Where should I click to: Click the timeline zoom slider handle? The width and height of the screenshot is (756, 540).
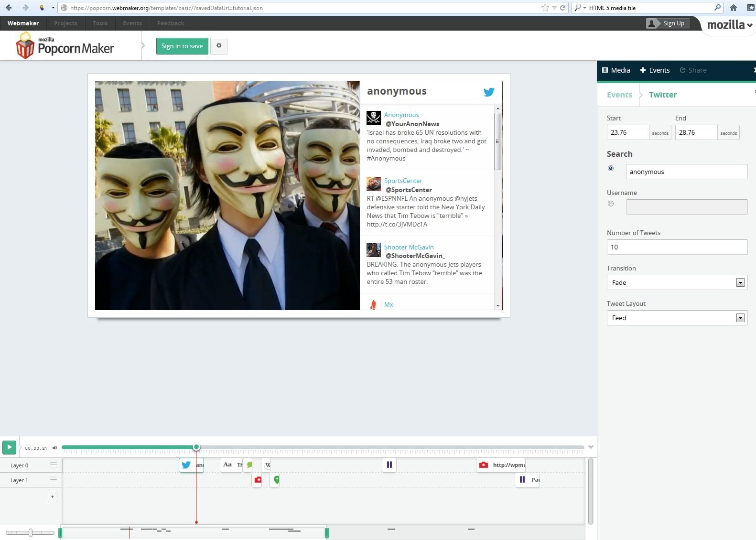coord(31,533)
